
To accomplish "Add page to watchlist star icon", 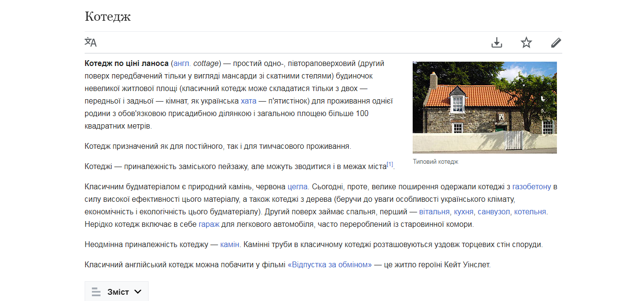I will click(x=526, y=43).
